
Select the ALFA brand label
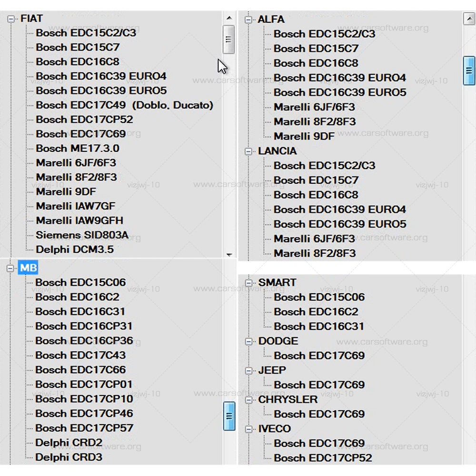tap(271, 20)
